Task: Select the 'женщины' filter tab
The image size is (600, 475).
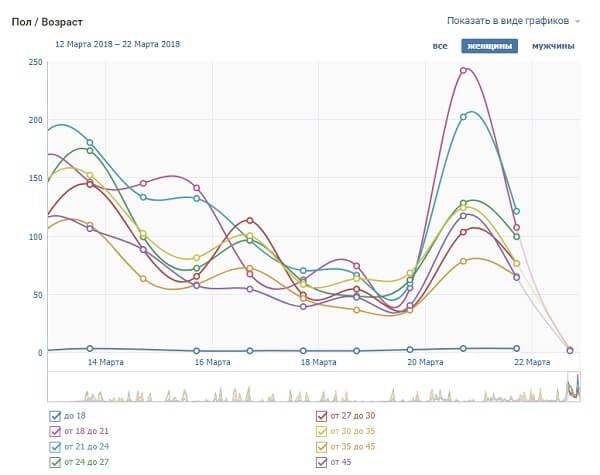Action: (489, 46)
